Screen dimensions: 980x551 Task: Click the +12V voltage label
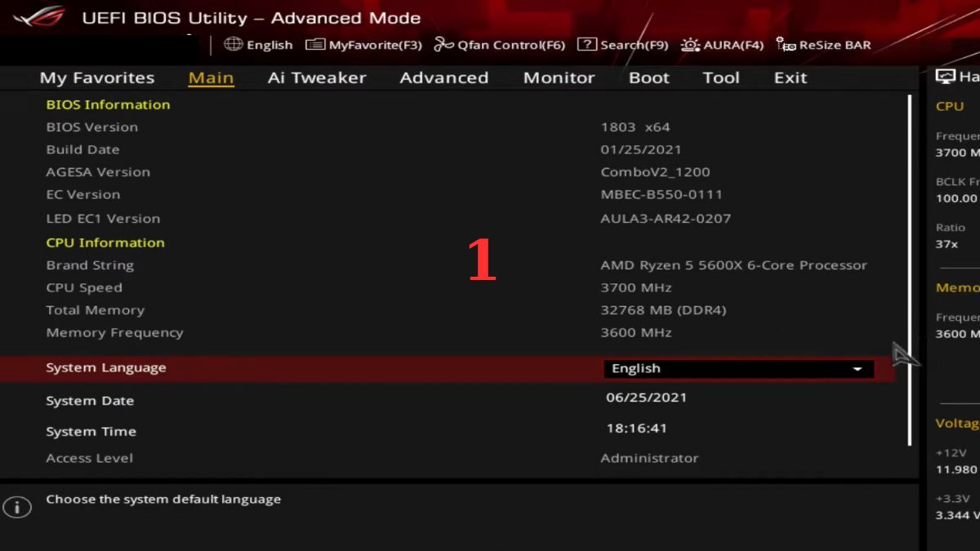pos(951,453)
